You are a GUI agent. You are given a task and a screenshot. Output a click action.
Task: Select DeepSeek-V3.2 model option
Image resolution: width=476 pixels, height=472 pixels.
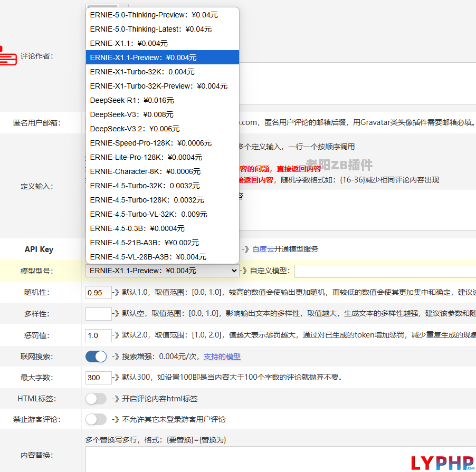(135, 129)
